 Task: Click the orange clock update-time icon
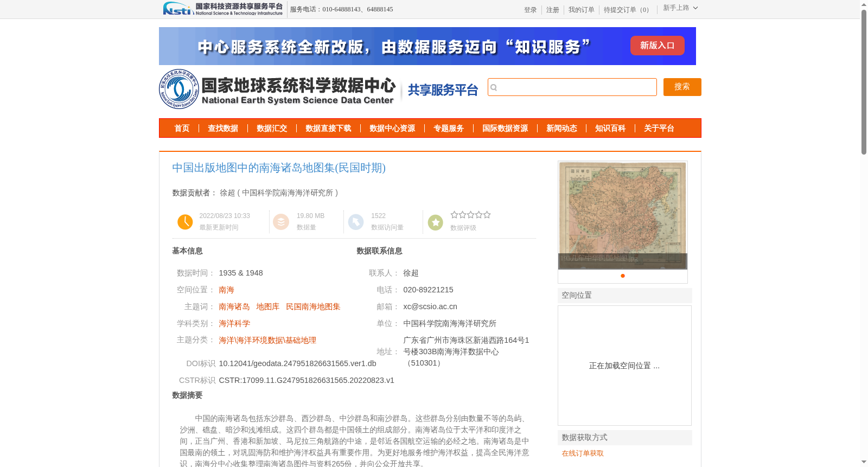coord(185,222)
